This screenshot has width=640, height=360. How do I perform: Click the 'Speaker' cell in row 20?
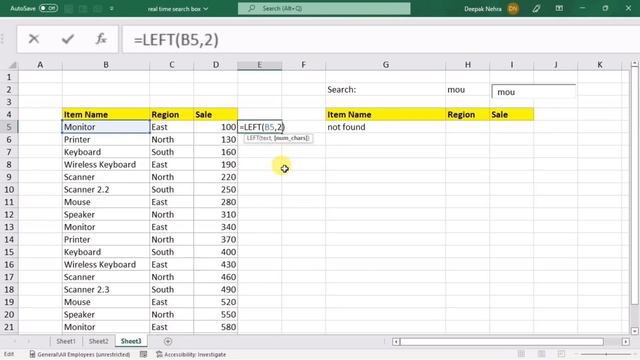coord(106,314)
